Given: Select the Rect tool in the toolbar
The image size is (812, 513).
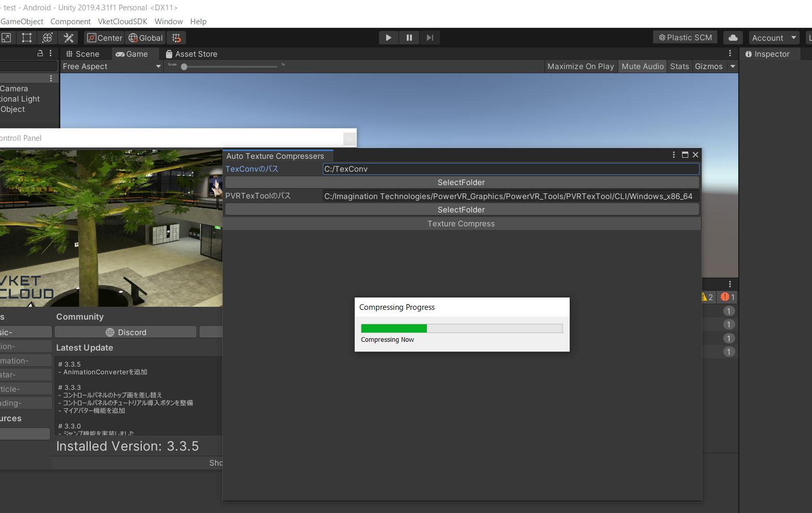Looking at the screenshot, I should tap(27, 38).
